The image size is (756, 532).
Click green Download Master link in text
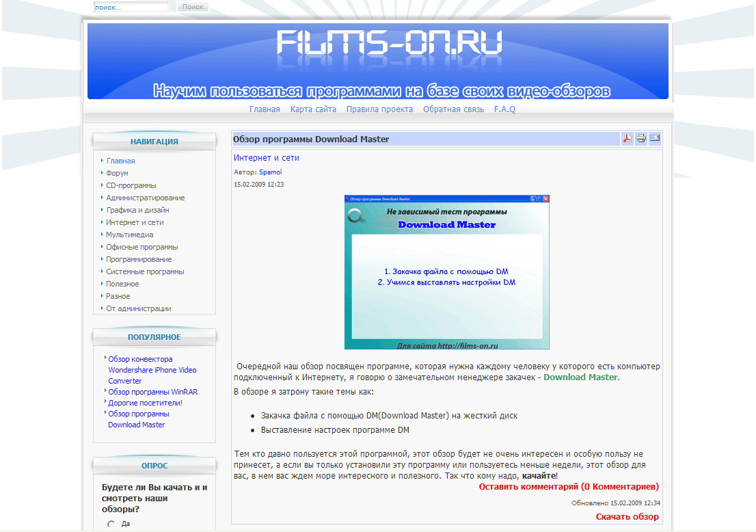click(580, 377)
